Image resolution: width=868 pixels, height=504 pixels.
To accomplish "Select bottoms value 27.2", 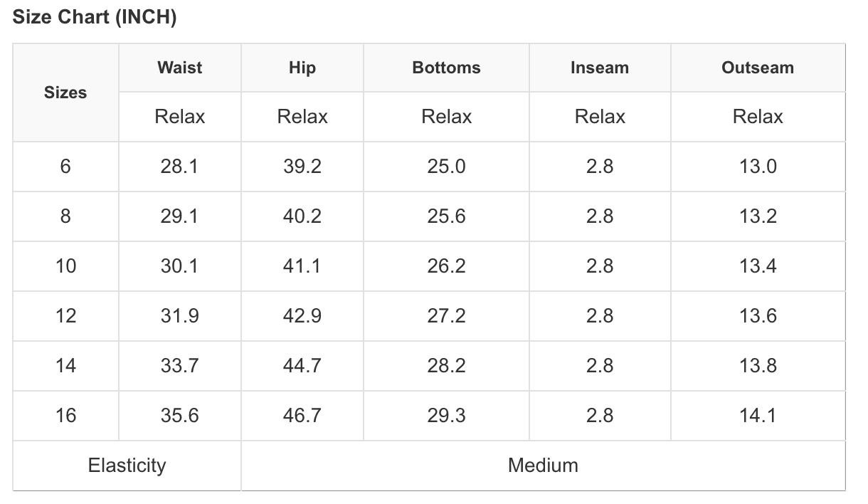I will (x=446, y=316).
